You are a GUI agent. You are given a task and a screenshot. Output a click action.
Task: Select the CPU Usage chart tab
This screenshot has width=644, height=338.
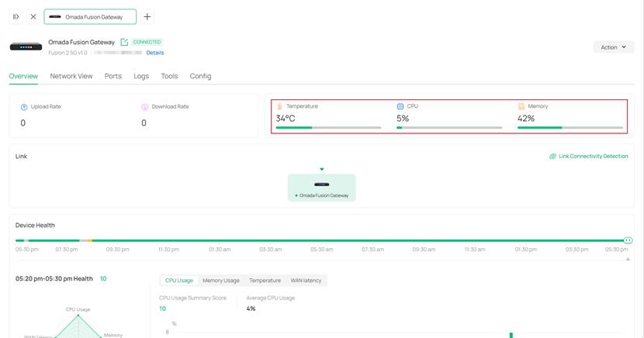pos(179,281)
